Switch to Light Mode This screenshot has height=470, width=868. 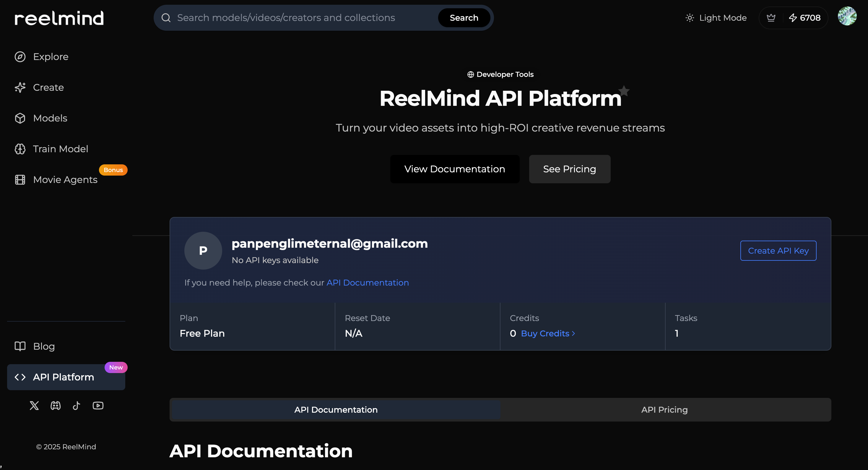[x=716, y=17]
